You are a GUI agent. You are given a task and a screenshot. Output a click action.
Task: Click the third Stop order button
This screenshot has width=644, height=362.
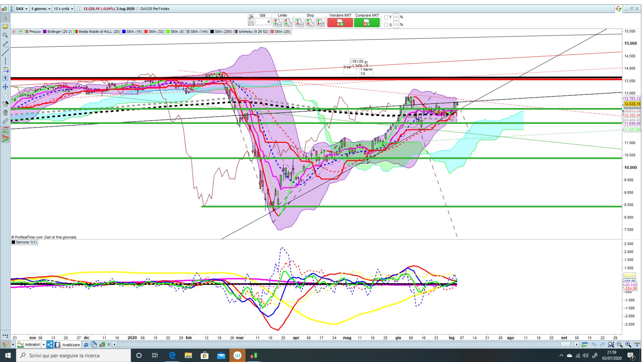[320, 22]
